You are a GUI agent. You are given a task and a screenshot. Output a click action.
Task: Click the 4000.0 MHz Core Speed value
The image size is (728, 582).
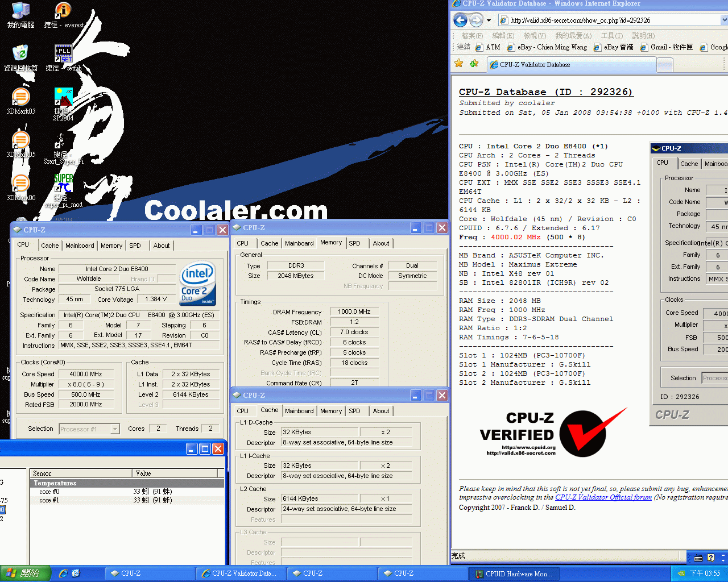[x=86, y=374]
